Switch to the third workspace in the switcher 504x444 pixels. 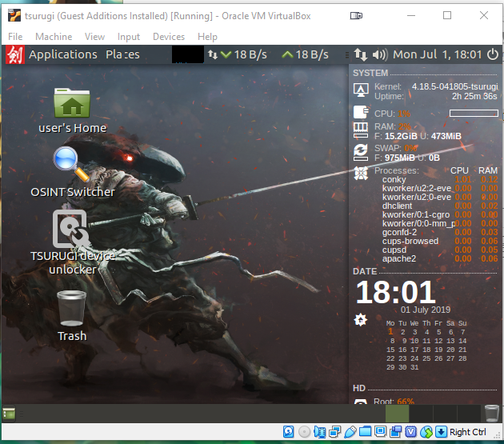coord(445,414)
